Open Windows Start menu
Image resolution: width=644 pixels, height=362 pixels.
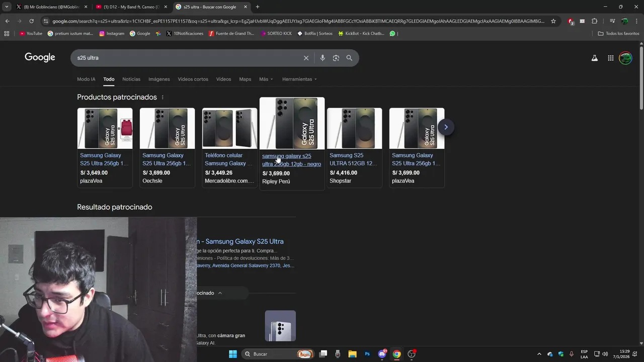232,354
